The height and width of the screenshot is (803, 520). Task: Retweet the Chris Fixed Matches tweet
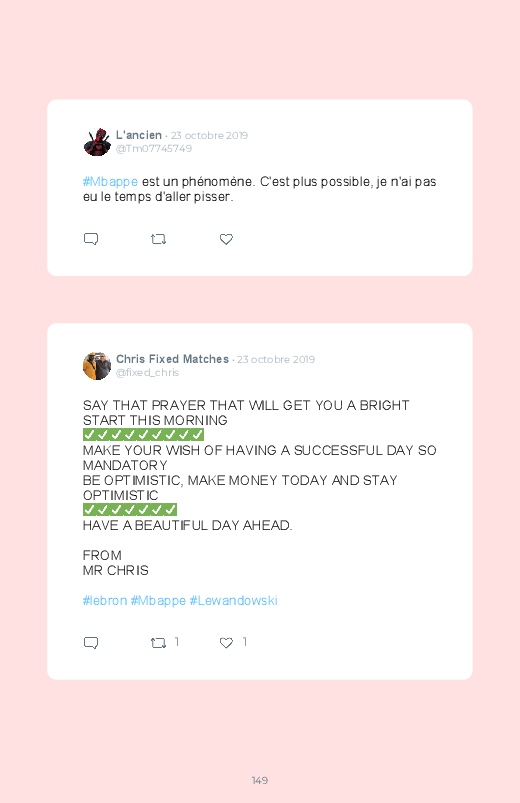coord(158,643)
